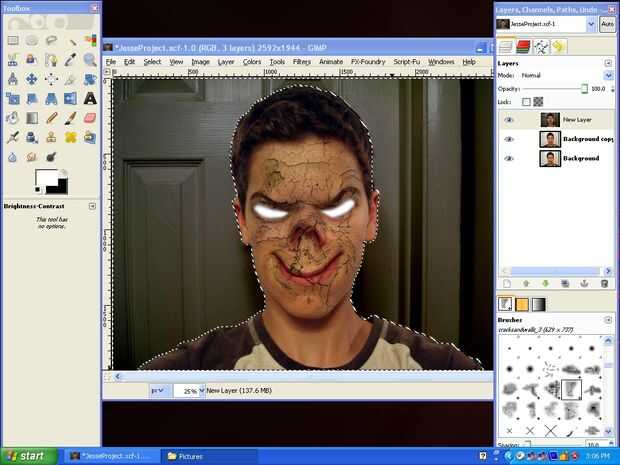
Task: Toggle visibility of Background copy layer
Action: [509, 139]
